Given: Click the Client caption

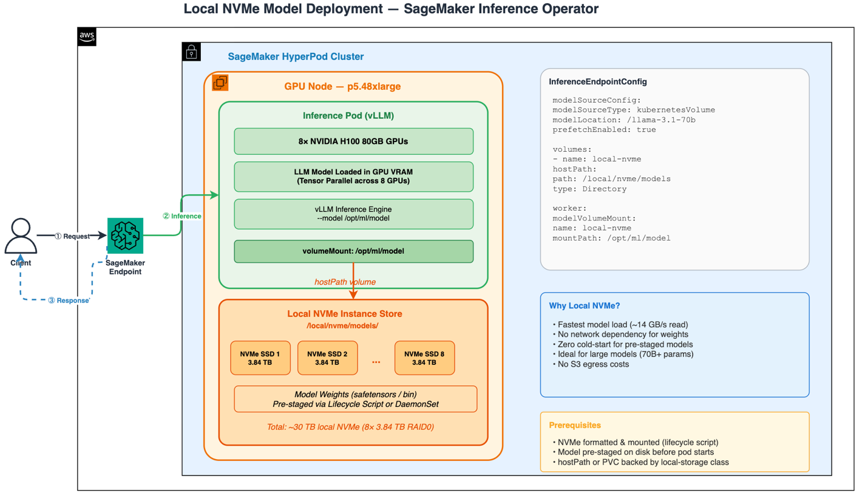Looking at the screenshot, I should [21, 262].
